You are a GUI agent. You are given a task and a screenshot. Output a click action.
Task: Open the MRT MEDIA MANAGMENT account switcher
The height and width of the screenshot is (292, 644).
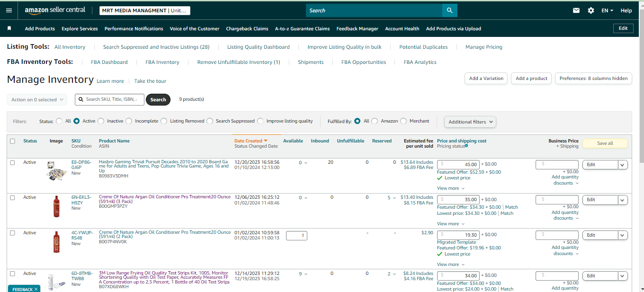(x=145, y=10)
